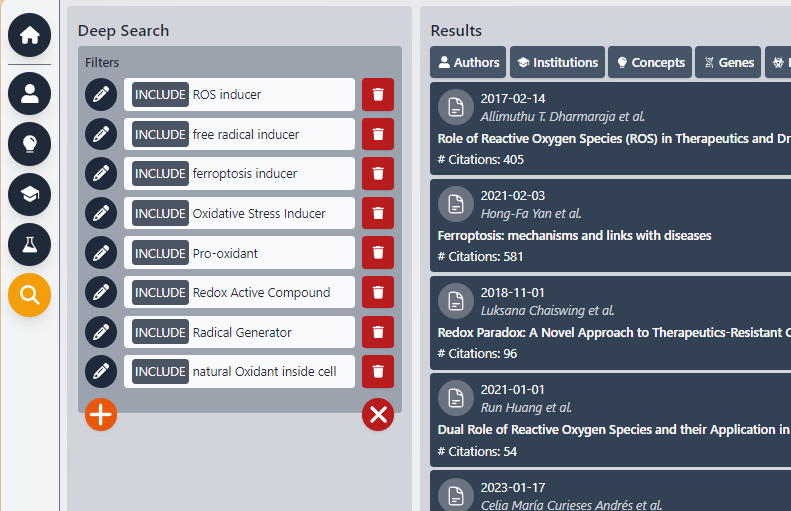Image resolution: width=791 pixels, height=511 pixels.
Task: Toggle INCLUDE on ferroptosis inducer filter
Action: (x=160, y=174)
